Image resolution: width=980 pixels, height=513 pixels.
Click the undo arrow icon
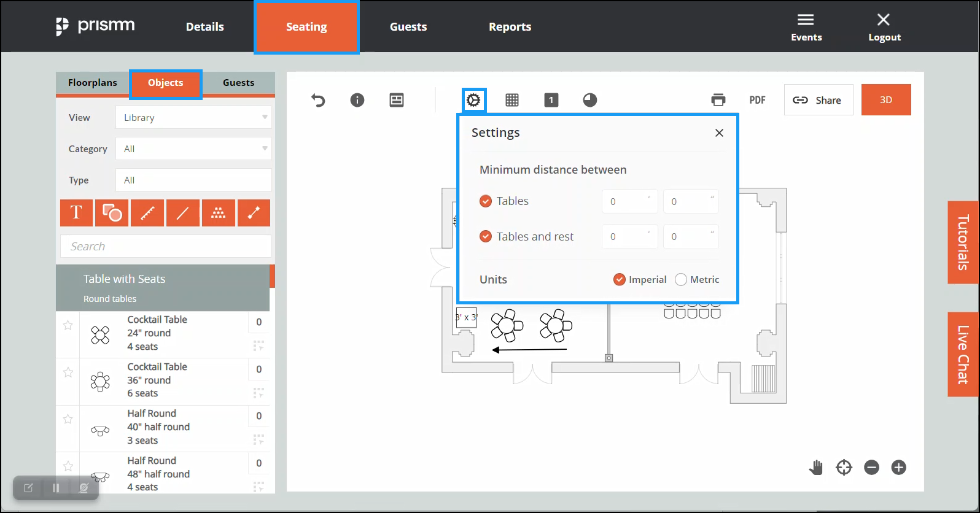click(x=318, y=100)
